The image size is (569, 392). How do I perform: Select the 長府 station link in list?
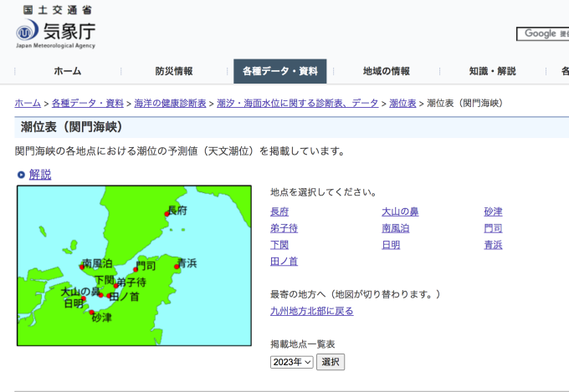click(x=279, y=211)
